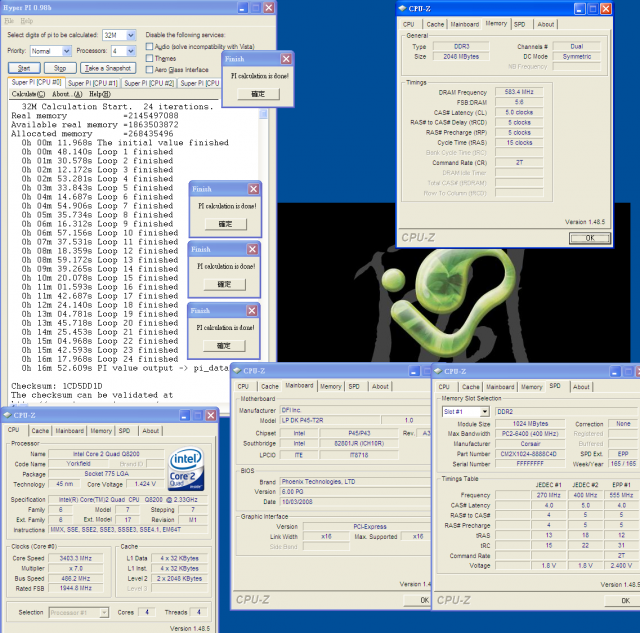Viewport: 641px width, 633px height.
Task: Minimize the CPU-Z SPD window
Action: coord(615,371)
